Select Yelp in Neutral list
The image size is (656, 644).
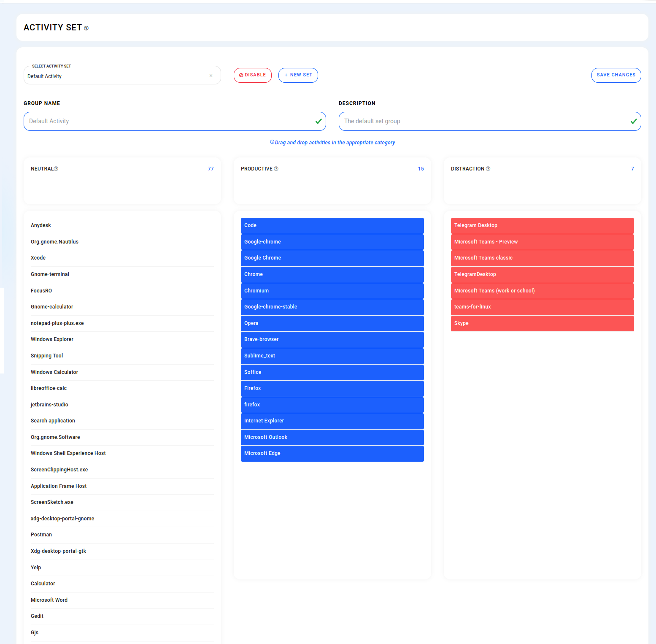pos(122,568)
